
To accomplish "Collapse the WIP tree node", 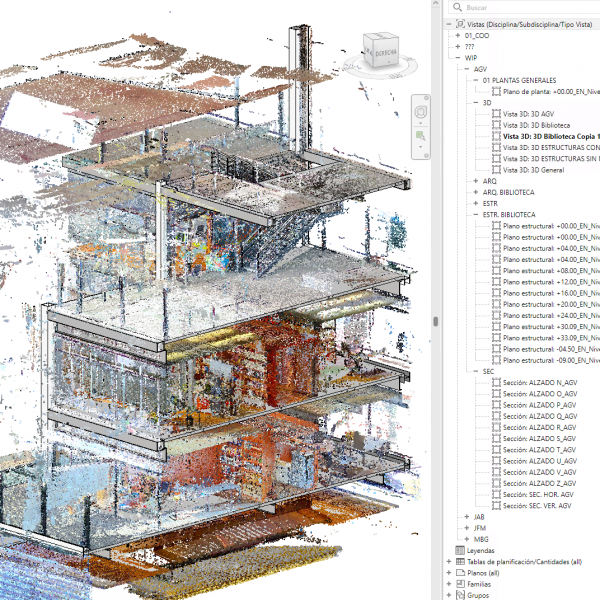I will point(457,58).
